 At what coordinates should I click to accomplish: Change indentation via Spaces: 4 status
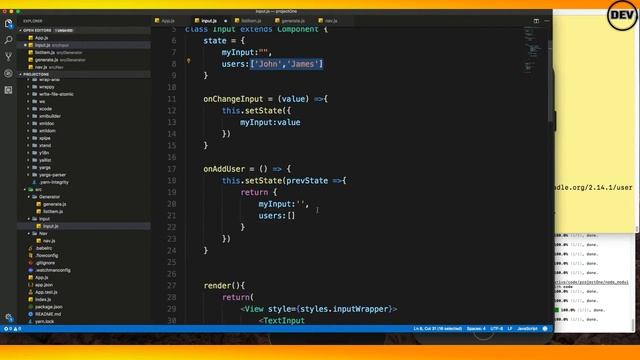(476, 329)
